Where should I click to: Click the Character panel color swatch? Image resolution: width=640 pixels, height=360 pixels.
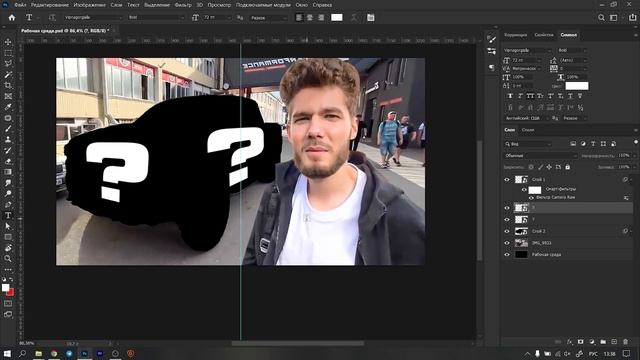coord(577,86)
